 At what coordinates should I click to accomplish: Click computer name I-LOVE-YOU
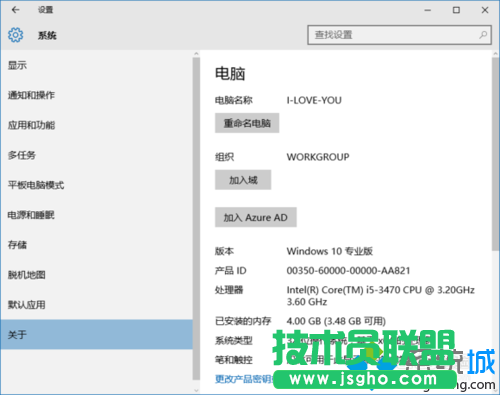pyautogui.click(x=314, y=100)
